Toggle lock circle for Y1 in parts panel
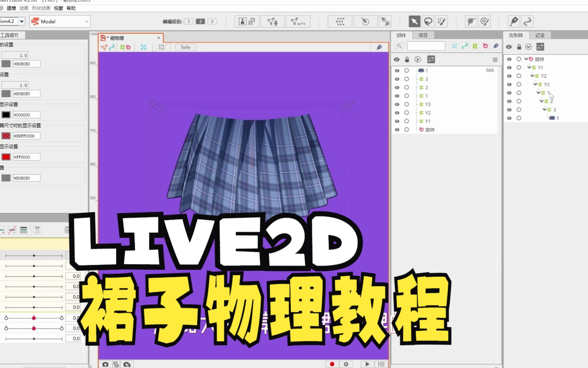588x368 pixels. (407, 121)
